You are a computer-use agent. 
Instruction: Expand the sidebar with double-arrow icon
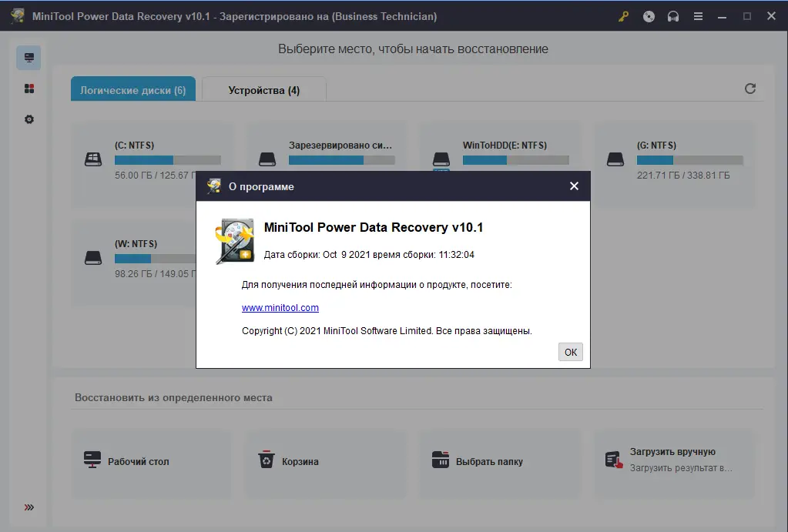point(29,507)
